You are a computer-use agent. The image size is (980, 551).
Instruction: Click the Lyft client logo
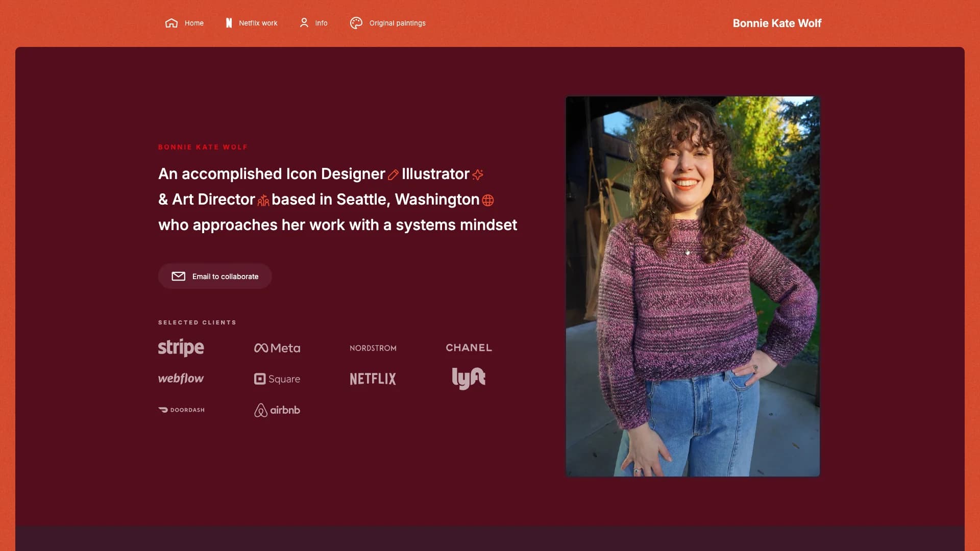pos(469,379)
